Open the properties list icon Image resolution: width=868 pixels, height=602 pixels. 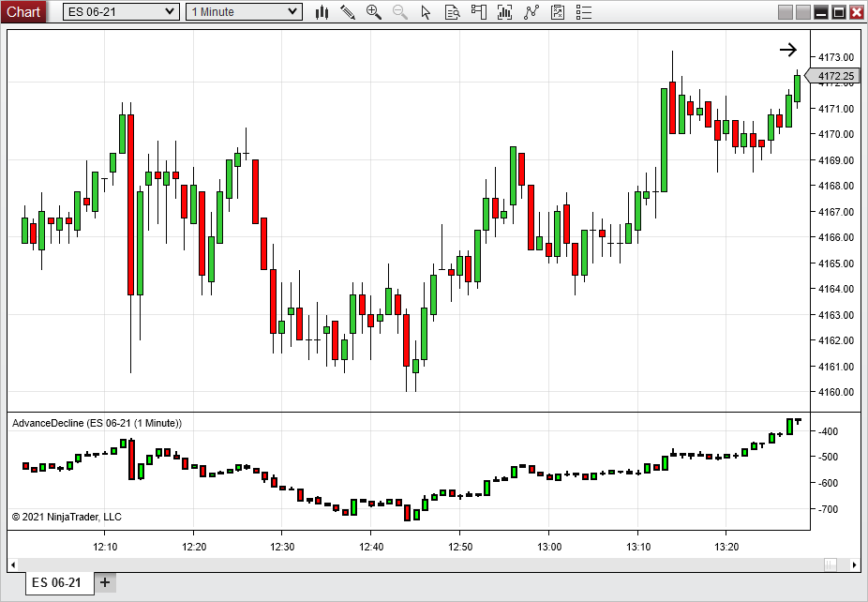coord(583,12)
